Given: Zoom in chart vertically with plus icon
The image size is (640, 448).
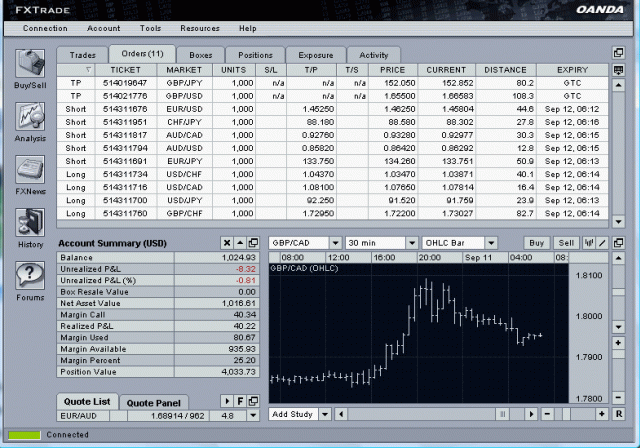Looking at the screenshot, I should point(618,343).
